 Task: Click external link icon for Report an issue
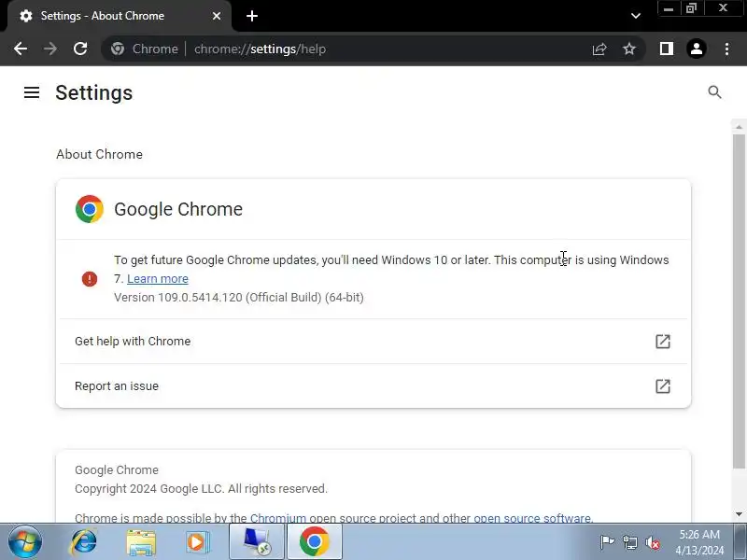coord(663,385)
